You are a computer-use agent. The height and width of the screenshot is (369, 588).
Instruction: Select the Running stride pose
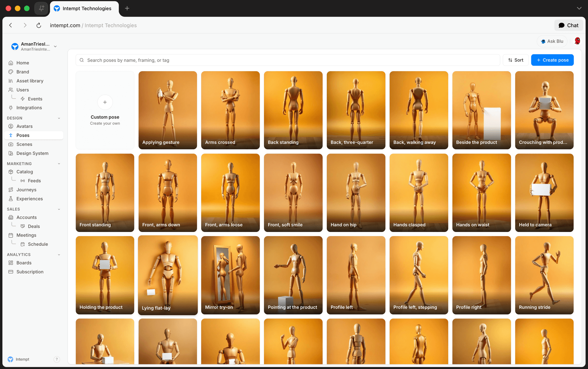(x=545, y=275)
